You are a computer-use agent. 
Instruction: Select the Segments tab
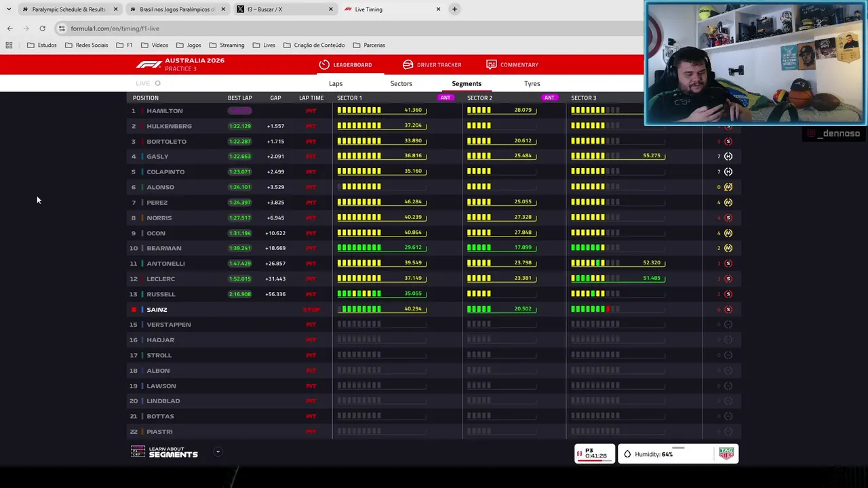coord(467,83)
